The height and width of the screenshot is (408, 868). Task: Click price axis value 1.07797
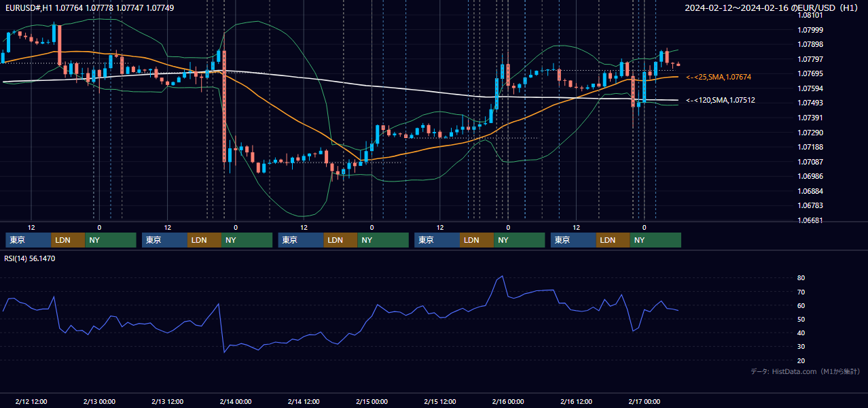tap(810, 59)
